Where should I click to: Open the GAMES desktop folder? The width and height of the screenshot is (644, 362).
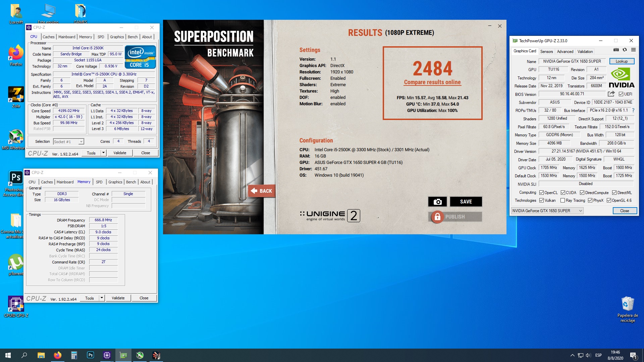click(80, 14)
